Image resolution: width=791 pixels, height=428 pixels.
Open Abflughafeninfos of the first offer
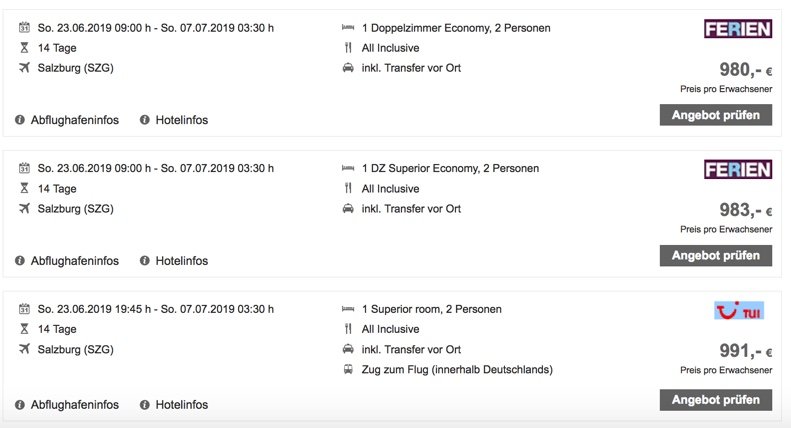point(76,120)
